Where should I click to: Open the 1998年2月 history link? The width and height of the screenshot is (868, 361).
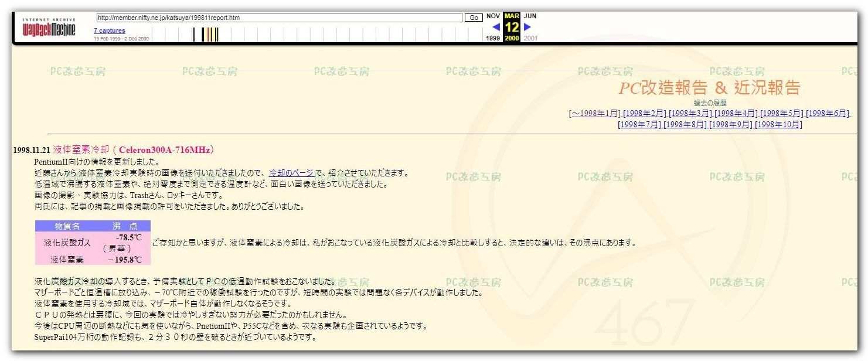click(x=645, y=114)
